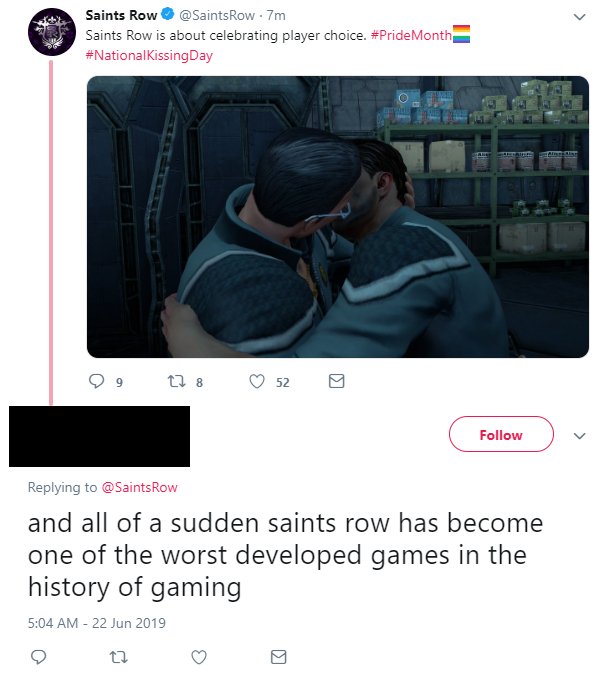611x674 pixels.
Task: Open the Saints Row profile avatar
Action: click(52, 32)
